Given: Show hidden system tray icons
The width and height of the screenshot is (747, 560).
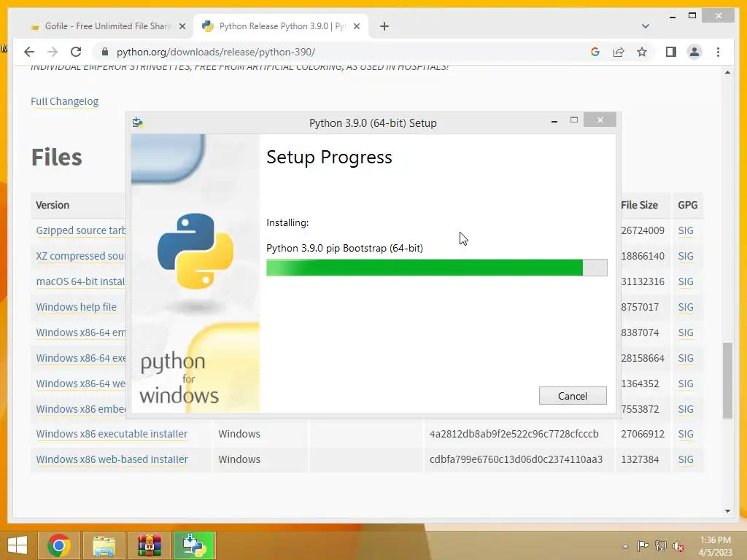Looking at the screenshot, I should 625,546.
